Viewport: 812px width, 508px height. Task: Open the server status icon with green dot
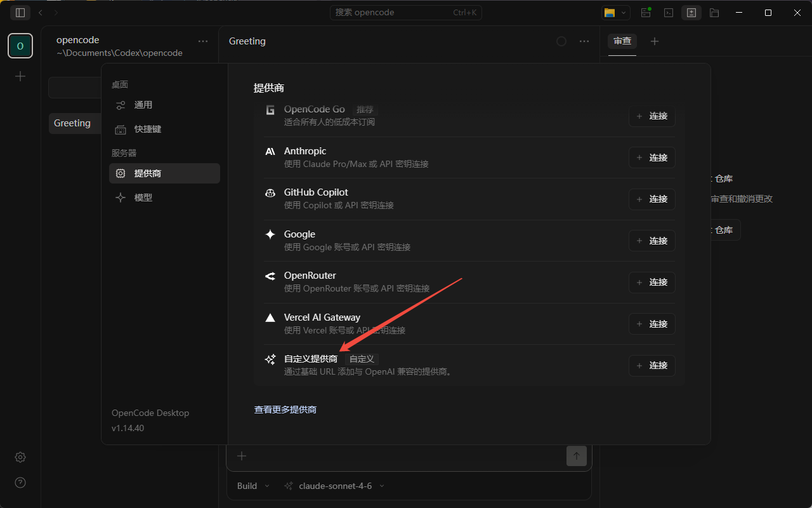coord(646,13)
